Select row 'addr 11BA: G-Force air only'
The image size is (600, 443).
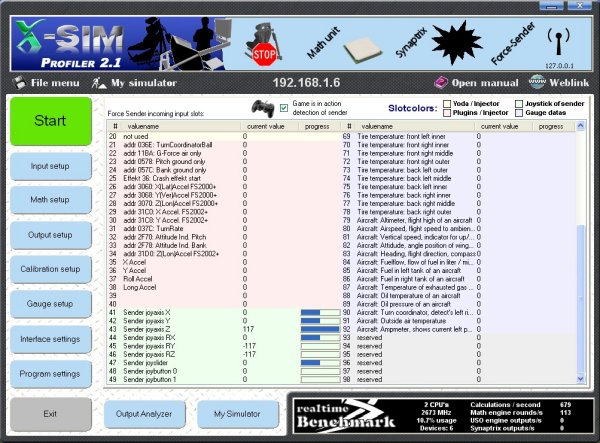click(224, 153)
